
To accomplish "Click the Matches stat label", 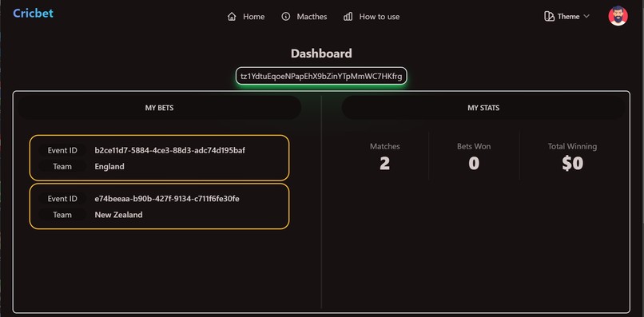I will point(385,146).
